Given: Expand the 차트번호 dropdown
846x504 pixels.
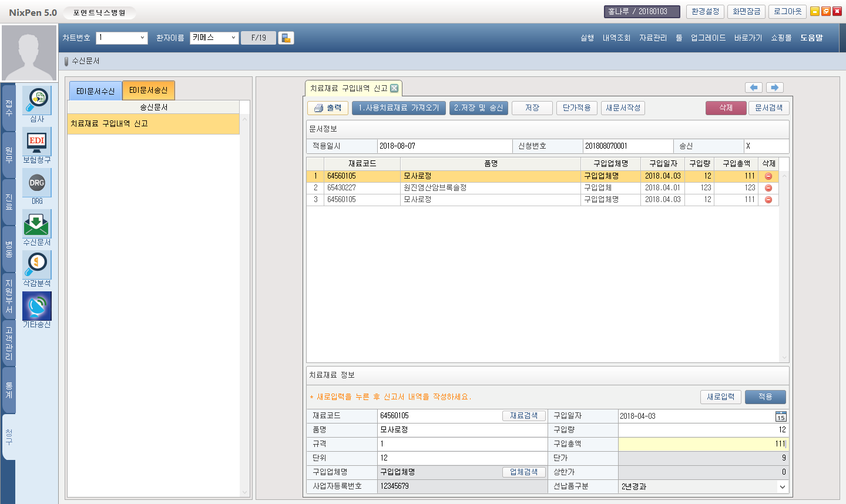Looking at the screenshot, I should [x=142, y=38].
